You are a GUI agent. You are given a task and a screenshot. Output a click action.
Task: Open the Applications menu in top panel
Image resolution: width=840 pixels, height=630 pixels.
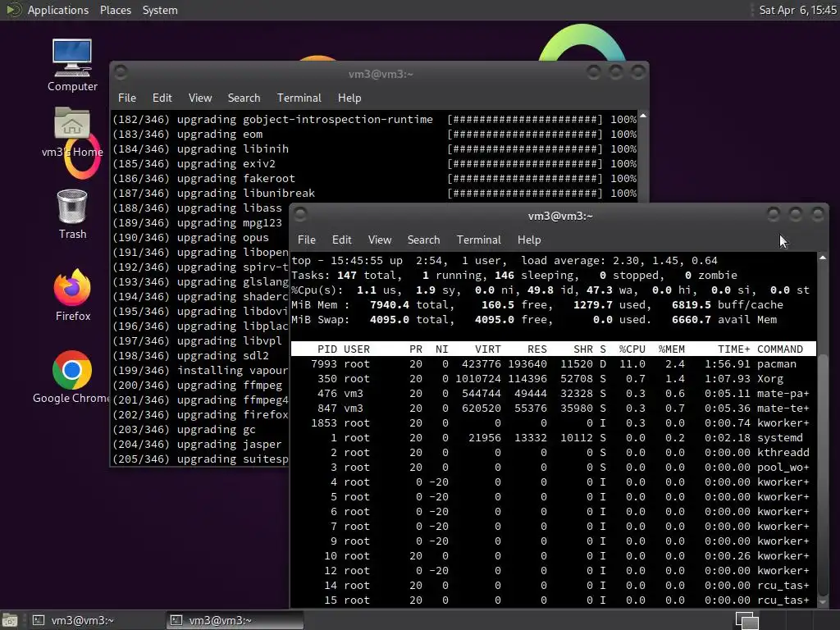pyautogui.click(x=58, y=10)
